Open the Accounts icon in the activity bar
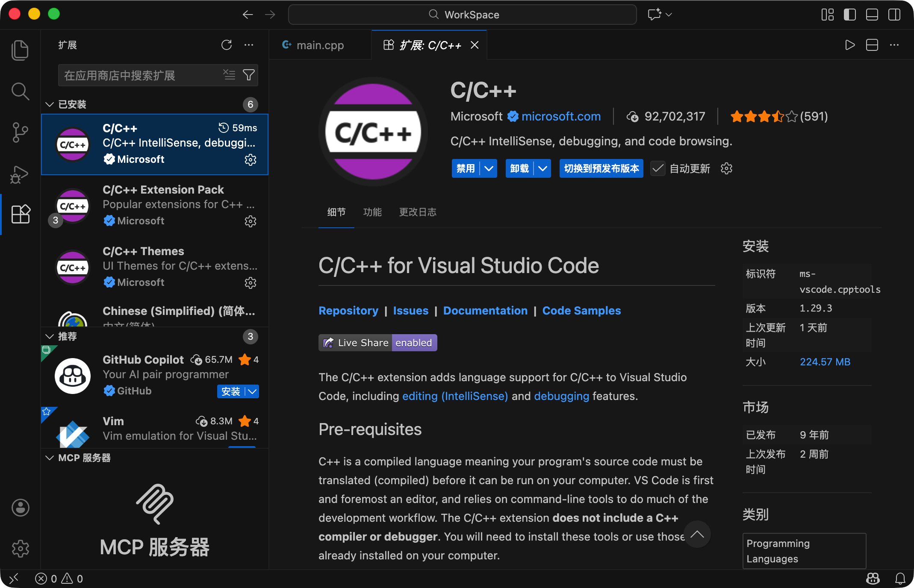 tap(20, 508)
